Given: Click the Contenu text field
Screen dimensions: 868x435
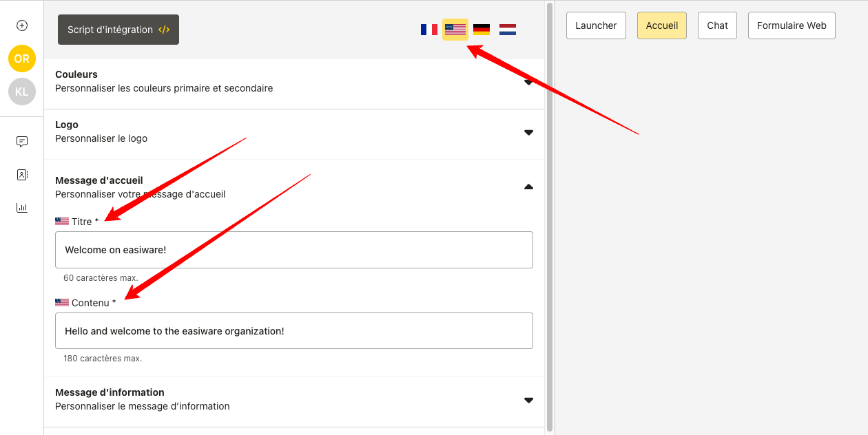Looking at the screenshot, I should (x=293, y=331).
